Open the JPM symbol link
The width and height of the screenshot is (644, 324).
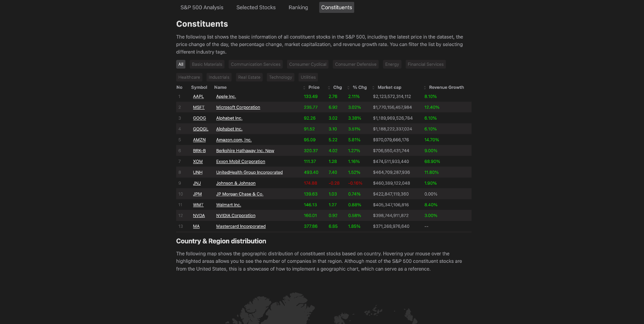[197, 194]
